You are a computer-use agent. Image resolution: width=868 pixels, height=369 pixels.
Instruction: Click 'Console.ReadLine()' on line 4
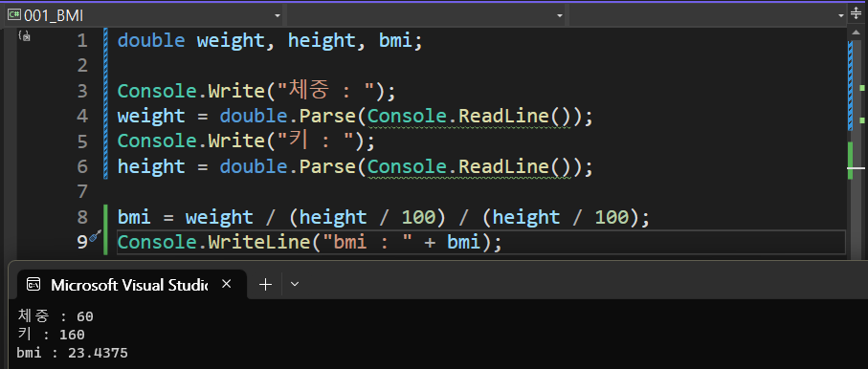point(470,117)
